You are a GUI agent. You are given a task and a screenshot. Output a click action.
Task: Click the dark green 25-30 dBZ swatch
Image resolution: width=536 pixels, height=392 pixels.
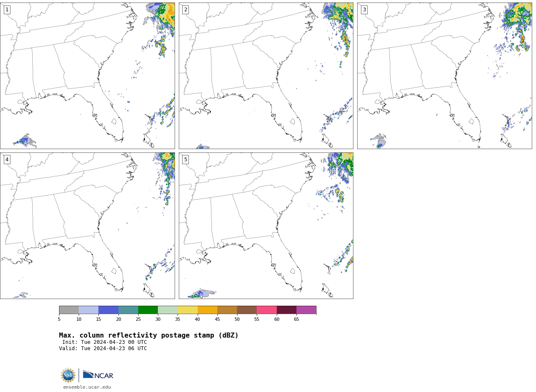[x=148, y=310]
